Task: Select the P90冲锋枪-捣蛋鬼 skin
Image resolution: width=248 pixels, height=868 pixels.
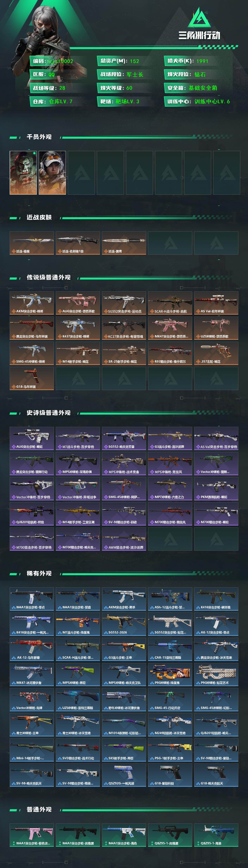Action: (x=170, y=675)
